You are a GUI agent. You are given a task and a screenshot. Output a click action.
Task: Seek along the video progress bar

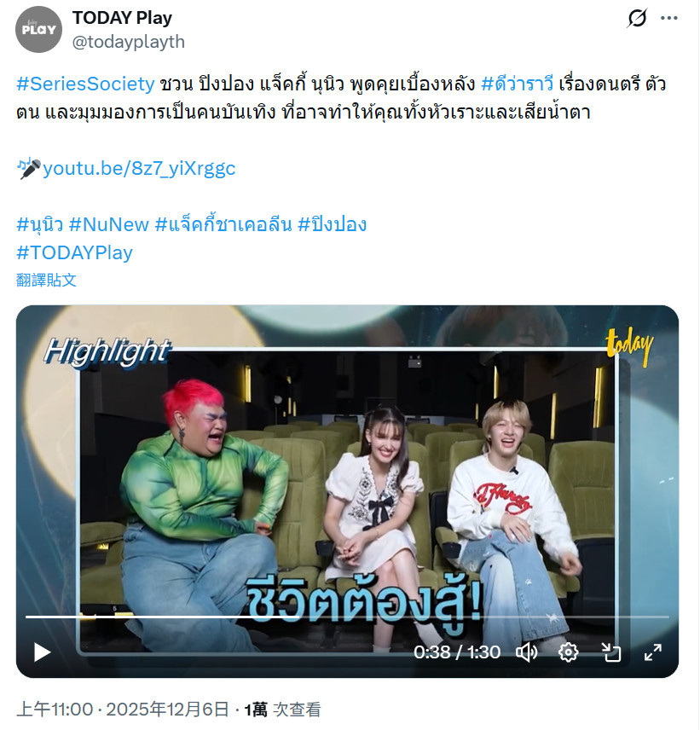(x=347, y=617)
